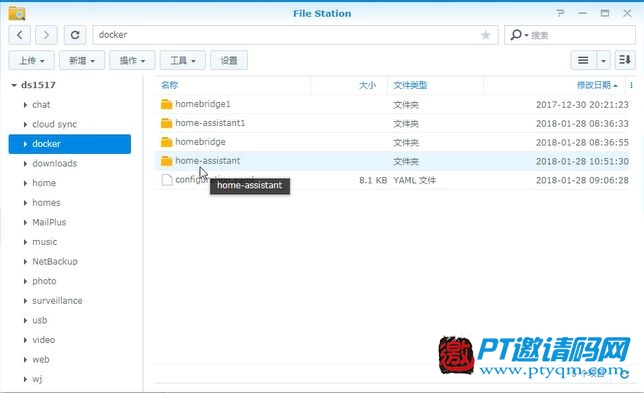Open the 新增 create dropdown

pyautogui.click(x=82, y=61)
